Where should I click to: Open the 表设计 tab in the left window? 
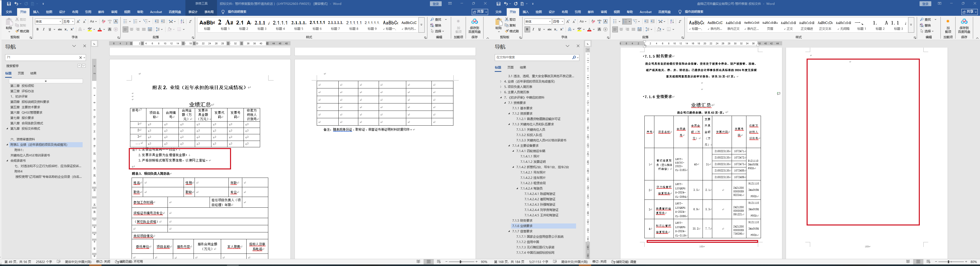click(193, 12)
